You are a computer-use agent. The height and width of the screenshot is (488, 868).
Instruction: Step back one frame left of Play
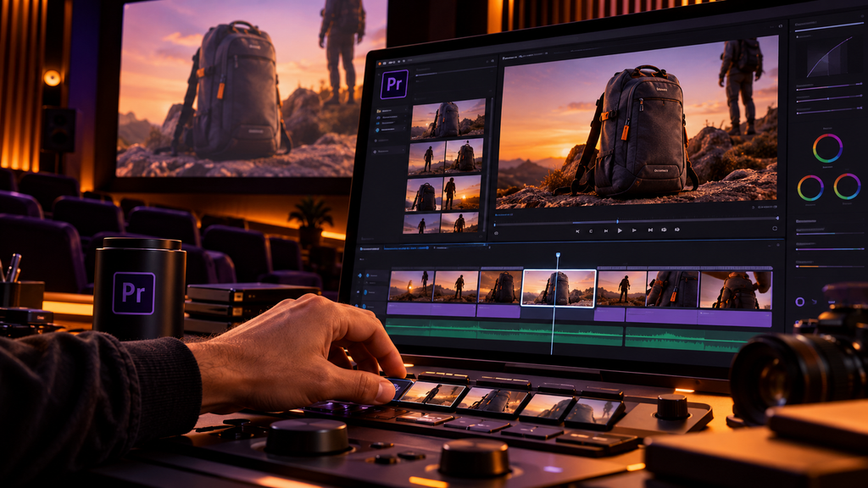click(x=606, y=230)
